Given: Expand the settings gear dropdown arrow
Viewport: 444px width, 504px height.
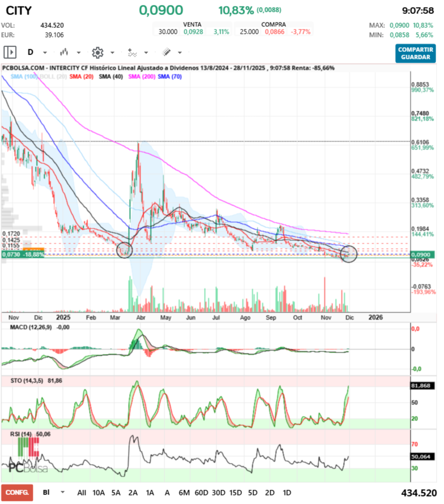Looking at the screenshot, I should (112, 52).
